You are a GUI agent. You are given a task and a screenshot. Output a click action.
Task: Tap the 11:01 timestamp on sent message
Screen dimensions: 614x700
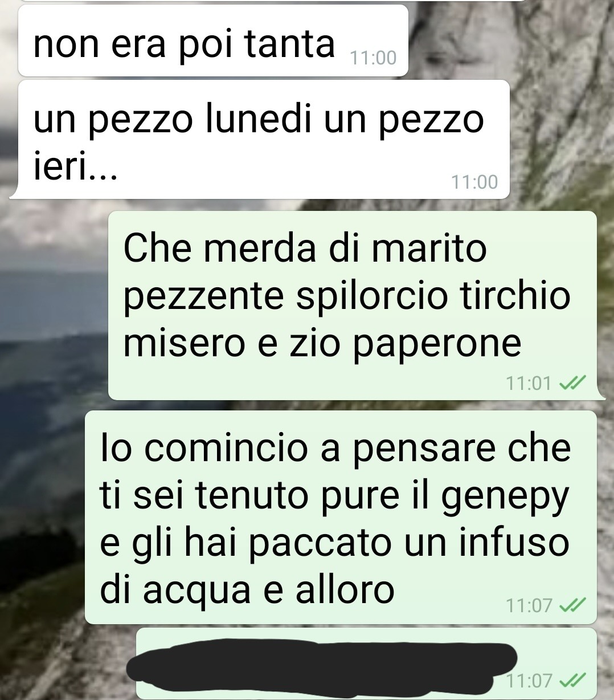click(x=529, y=384)
